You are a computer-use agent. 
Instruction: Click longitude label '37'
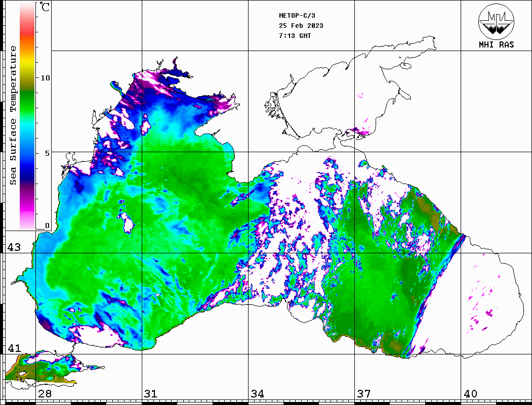coord(364,394)
